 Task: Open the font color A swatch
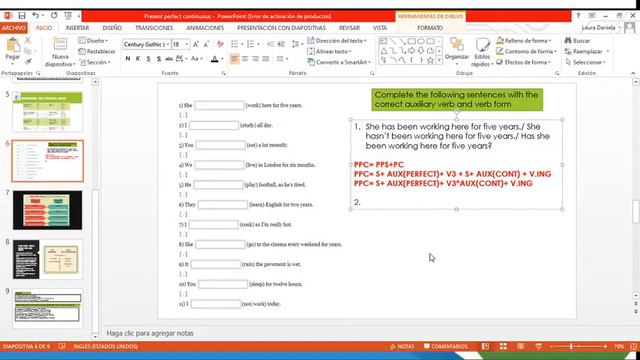pos(215,59)
